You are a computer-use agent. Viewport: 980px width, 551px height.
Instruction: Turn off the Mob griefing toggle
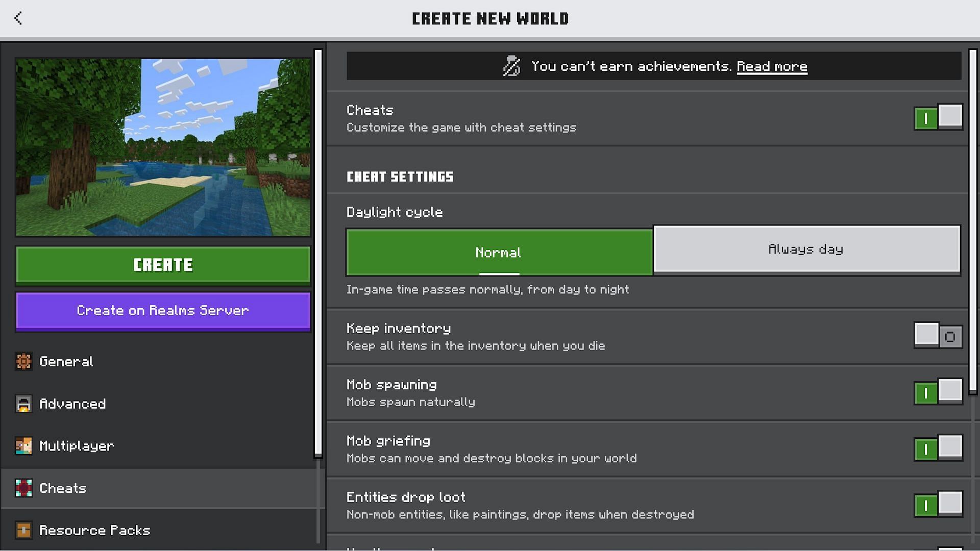click(x=938, y=448)
